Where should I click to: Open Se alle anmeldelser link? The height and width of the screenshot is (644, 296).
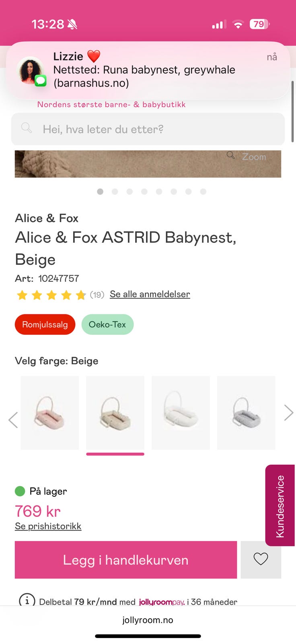150,294
